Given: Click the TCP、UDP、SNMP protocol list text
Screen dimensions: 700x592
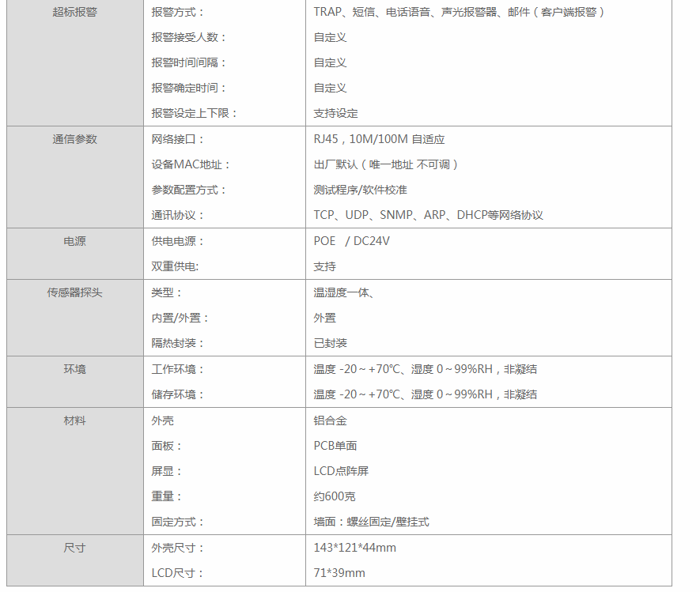Looking at the screenshot, I should (428, 216).
